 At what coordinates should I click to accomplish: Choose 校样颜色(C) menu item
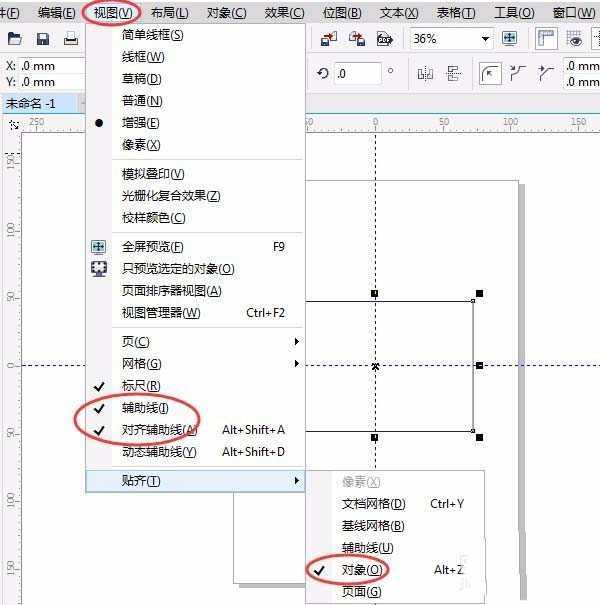click(x=196, y=218)
